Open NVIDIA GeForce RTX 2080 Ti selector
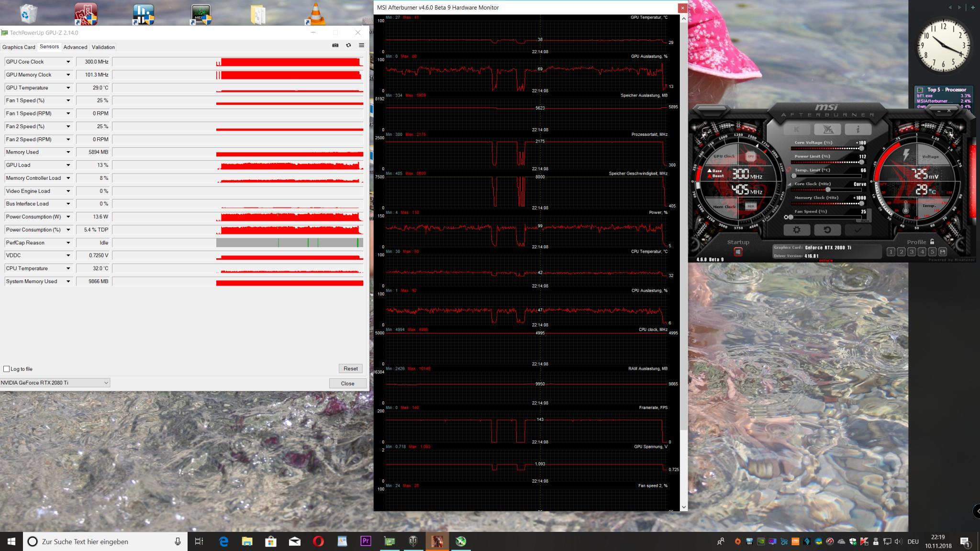The height and width of the screenshot is (551, 980). click(55, 383)
